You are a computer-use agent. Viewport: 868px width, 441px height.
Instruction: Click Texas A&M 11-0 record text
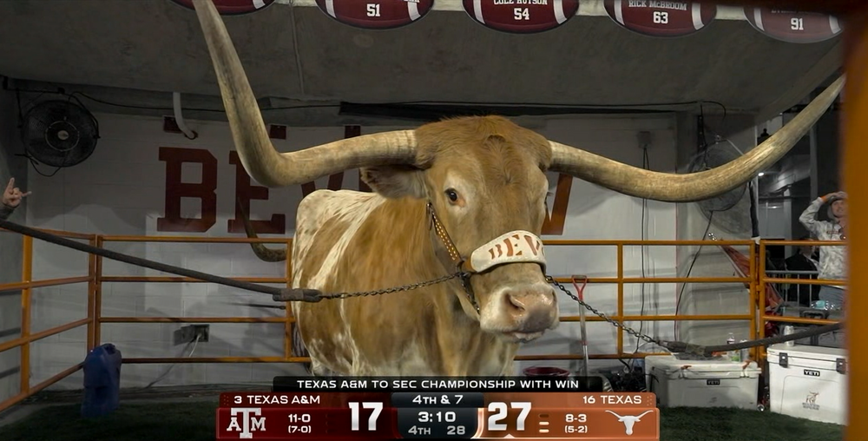click(299, 418)
